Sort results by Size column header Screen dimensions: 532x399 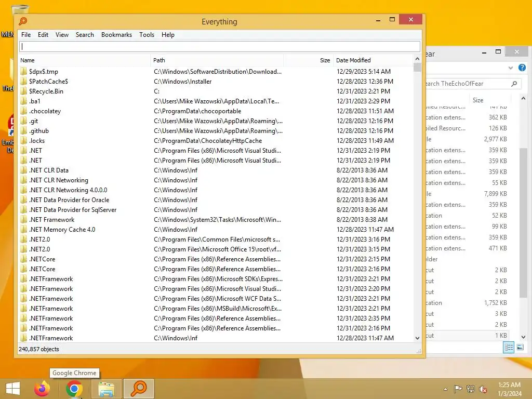(308, 60)
